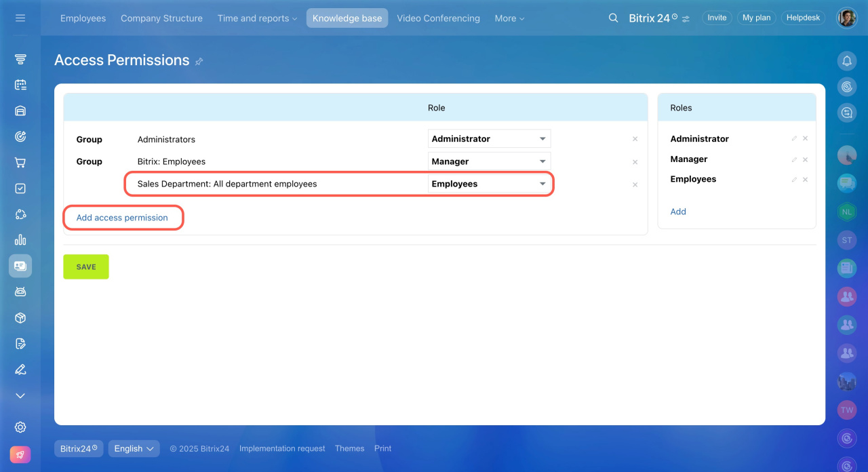Expand the More menu
868x472 pixels.
pyautogui.click(x=509, y=18)
